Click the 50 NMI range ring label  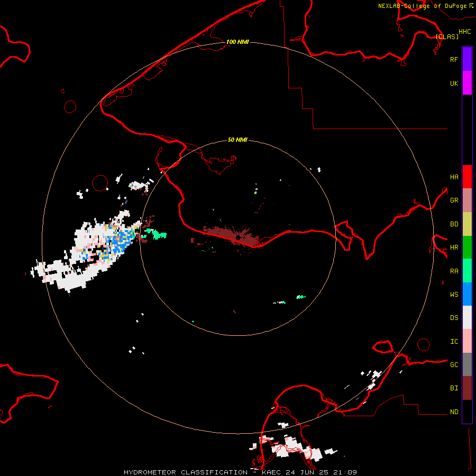pyautogui.click(x=237, y=140)
